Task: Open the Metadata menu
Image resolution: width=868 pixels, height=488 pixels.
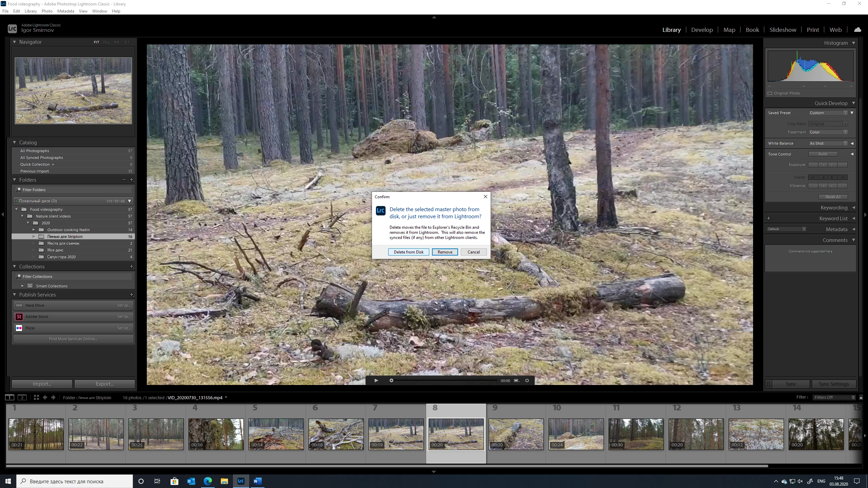Action: point(65,11)
